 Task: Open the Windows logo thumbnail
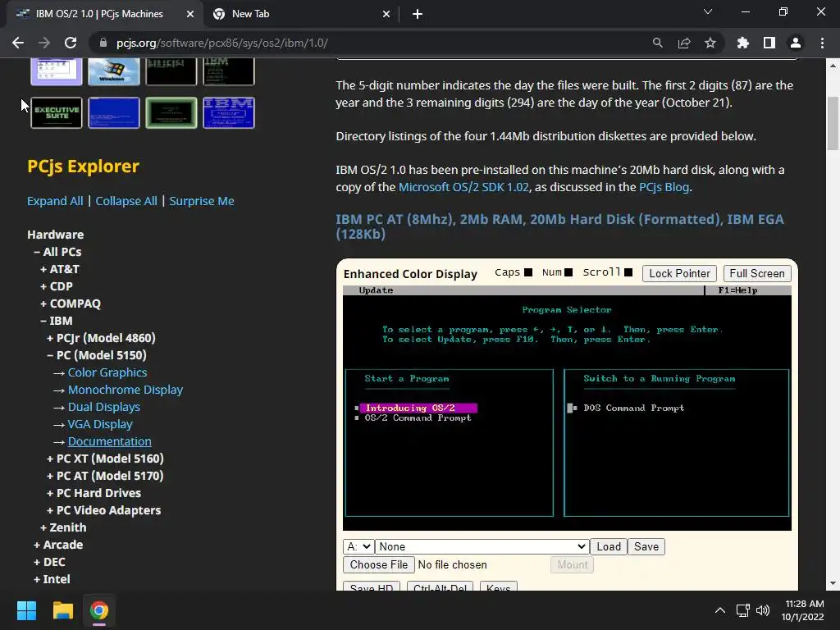pyautogui.click(x=113, y=72)
